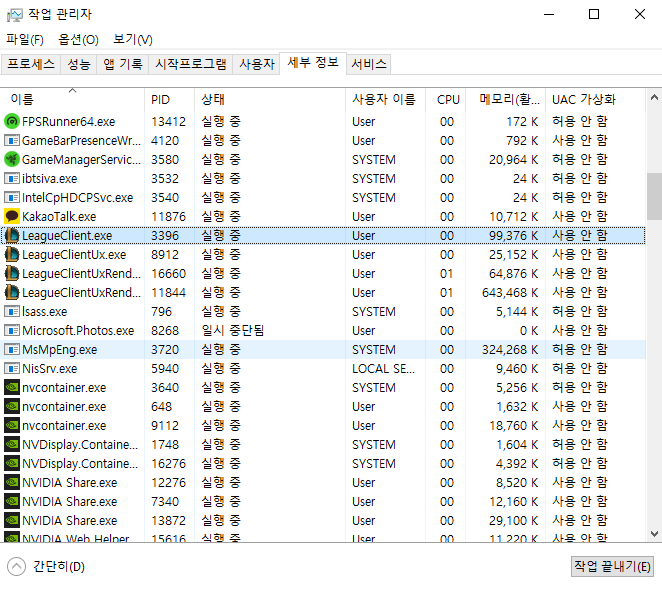This screenshot has height=591, width=662.
Task: Click the 일시 중단됨 status cell
Action: (x=232, y=331)
